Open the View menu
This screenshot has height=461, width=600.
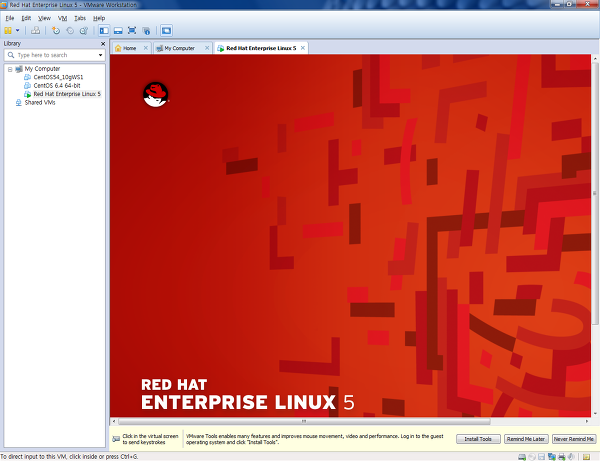point(44,18)
